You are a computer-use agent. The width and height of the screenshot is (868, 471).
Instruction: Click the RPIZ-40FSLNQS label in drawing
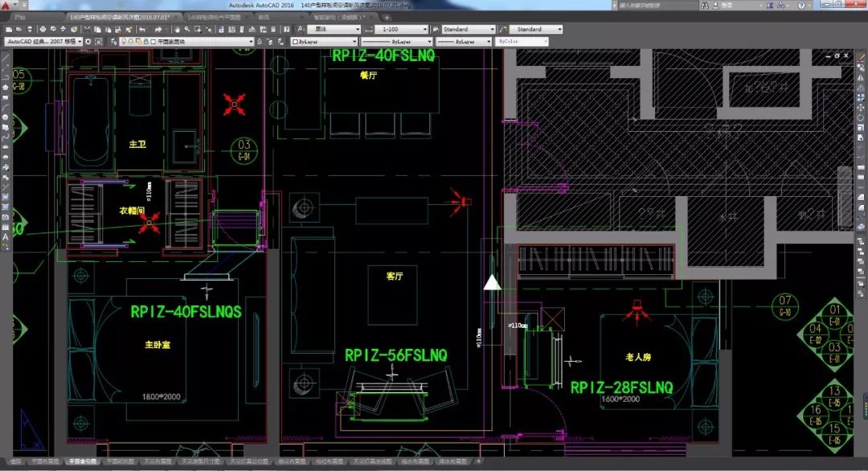186,312
